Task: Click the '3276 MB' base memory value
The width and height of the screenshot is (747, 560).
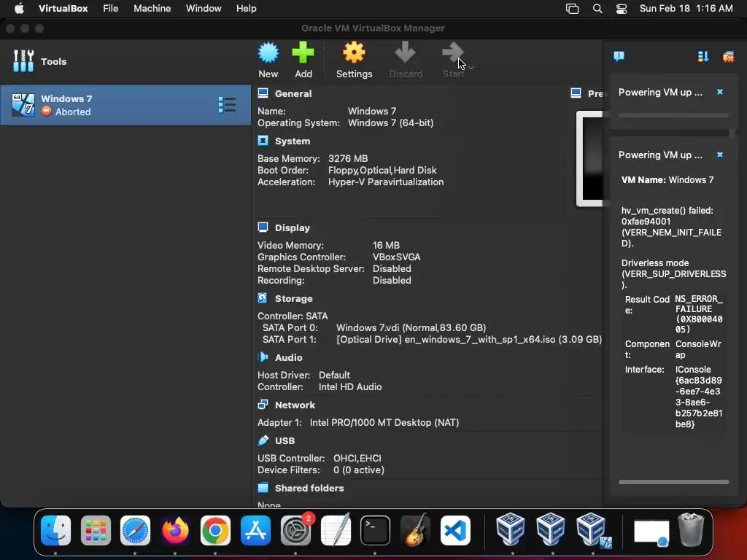Action: [x=348, y=158]
